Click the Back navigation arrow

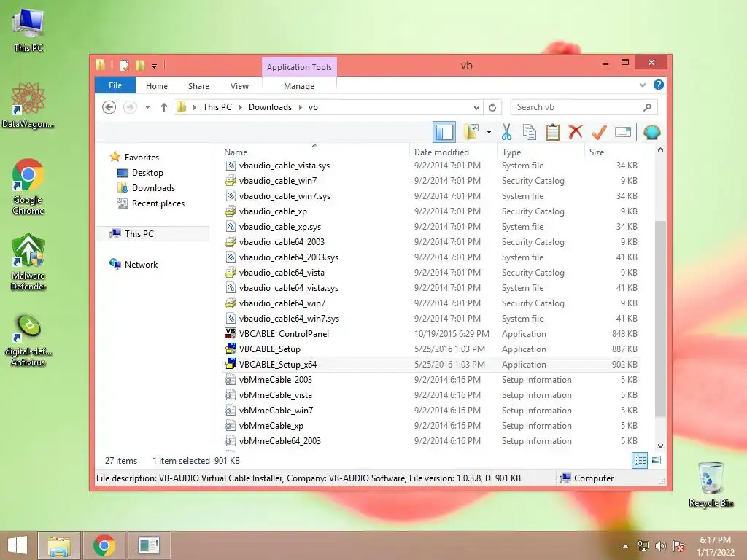[109, 107]
